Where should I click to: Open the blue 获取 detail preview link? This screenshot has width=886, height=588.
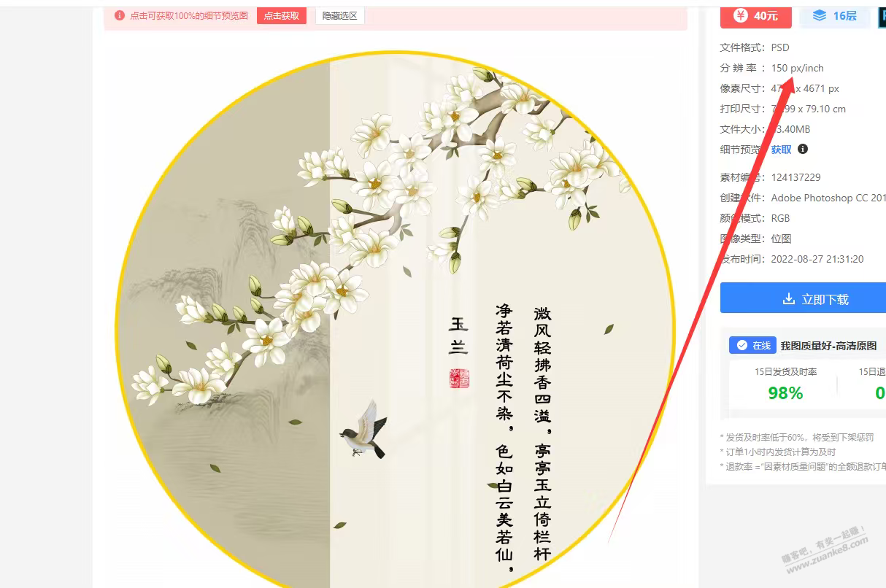point(781,150)
